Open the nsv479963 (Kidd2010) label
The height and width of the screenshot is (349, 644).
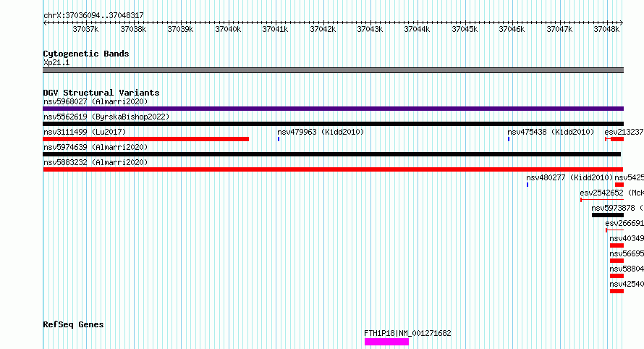[x=321, y=132]
